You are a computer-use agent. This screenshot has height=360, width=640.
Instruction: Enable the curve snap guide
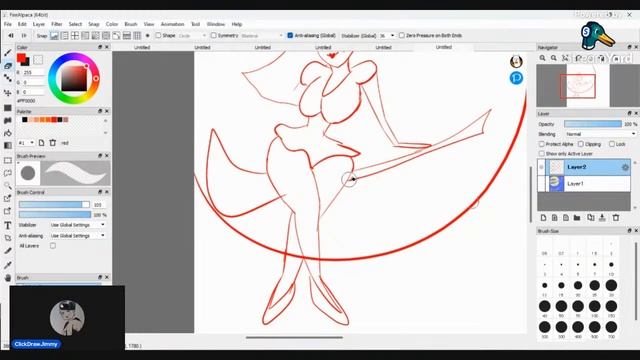[x=116, y=36]
